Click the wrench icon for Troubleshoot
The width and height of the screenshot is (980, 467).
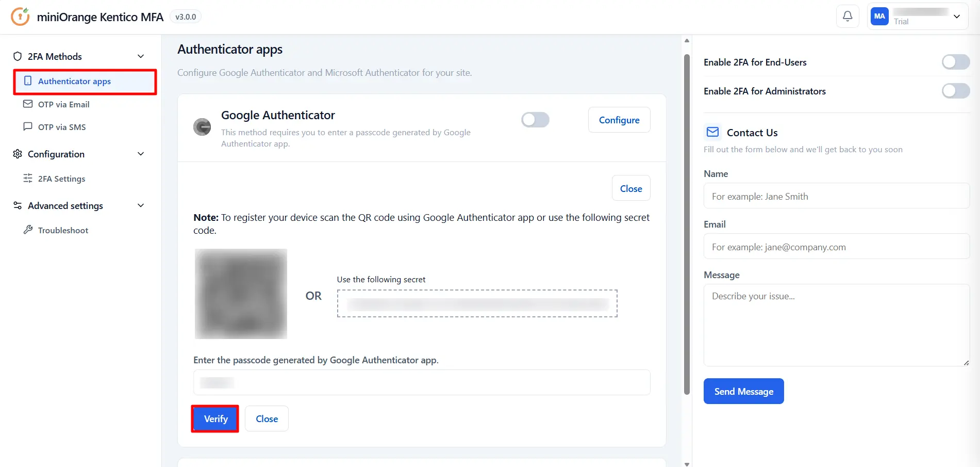[x=28, y=230]
